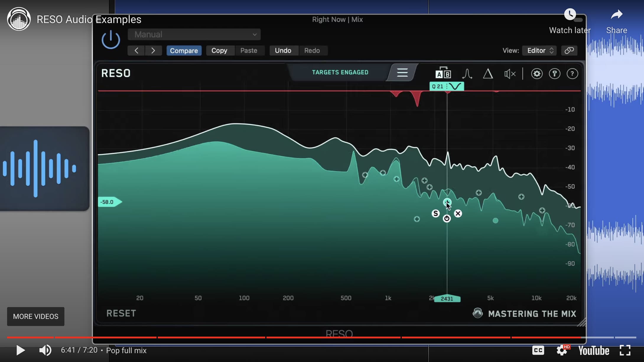The height and width of the screenshot is (362, 644).
Task: Click the channel avatar logo
Action: [x=19, y=19]
